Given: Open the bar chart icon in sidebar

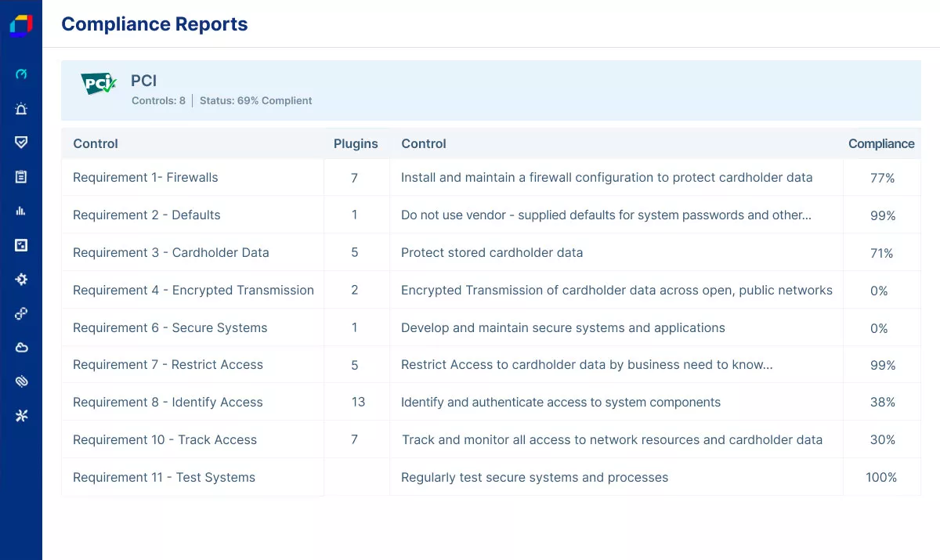Looking at the screenshot, I should [x=21, y=211].
